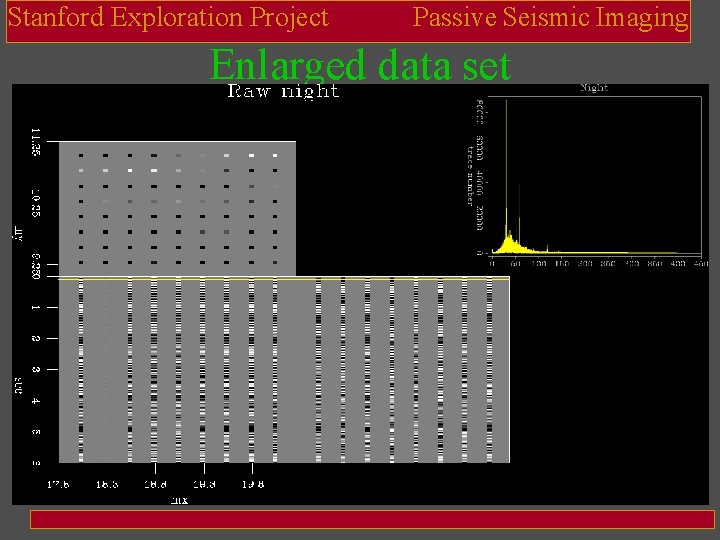Screen dimensions: 720x540
Task: Click the lower seismic trace panel
Action: pos(284,371)
